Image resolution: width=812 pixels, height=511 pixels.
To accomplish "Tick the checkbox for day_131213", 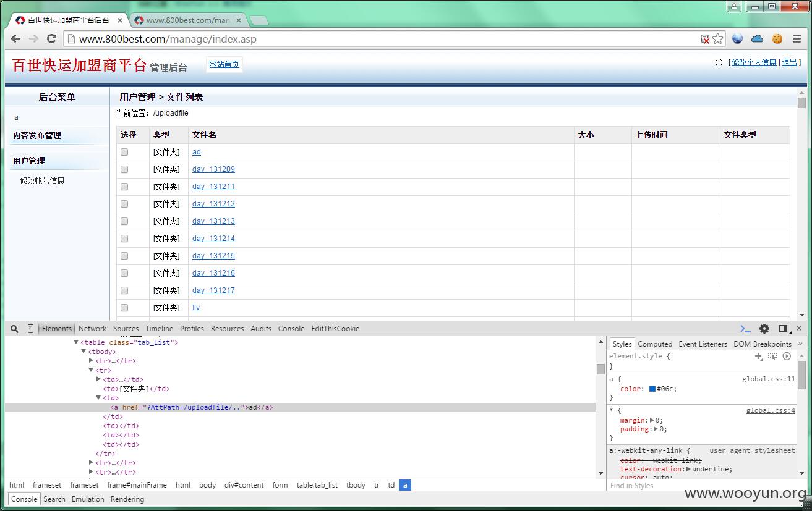I will tap(124, 221).
